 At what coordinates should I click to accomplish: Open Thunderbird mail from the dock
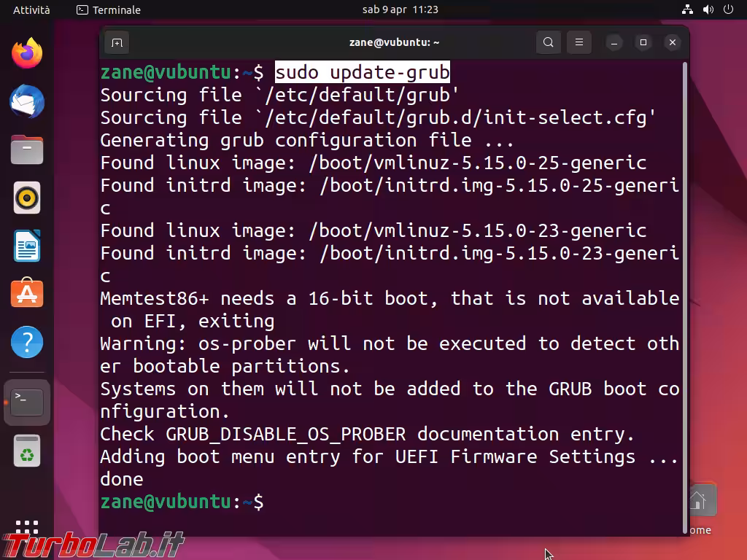(x=27, y=101)
